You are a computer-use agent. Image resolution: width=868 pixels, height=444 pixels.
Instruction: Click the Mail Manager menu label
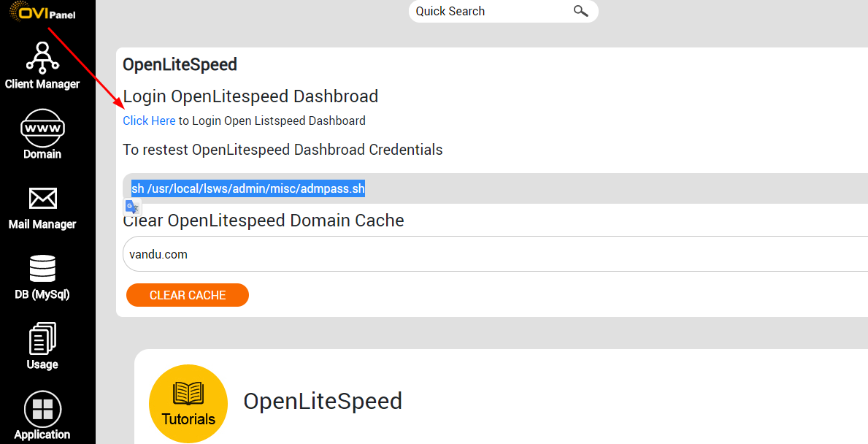point(42,224)
